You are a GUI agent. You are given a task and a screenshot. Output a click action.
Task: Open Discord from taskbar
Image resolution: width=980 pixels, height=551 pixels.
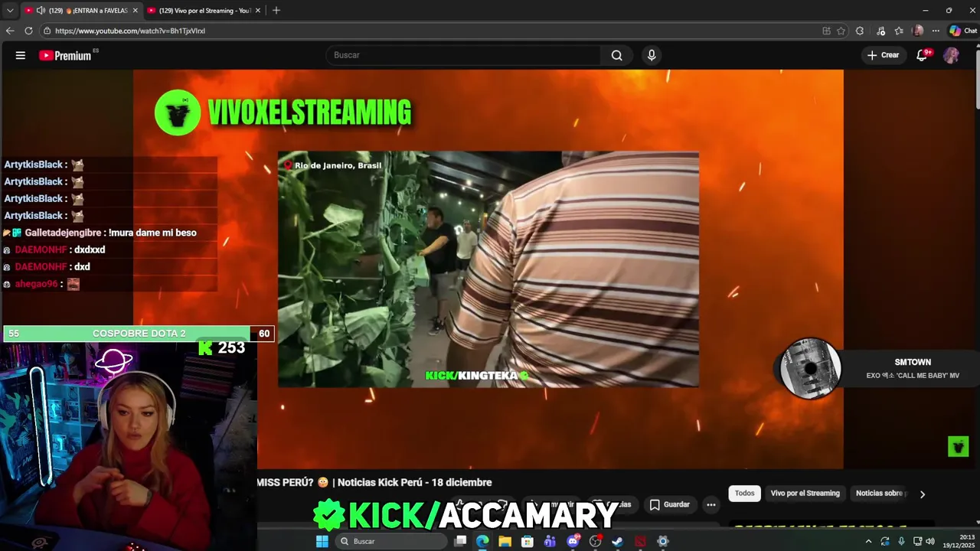click(x=573, y=541)
